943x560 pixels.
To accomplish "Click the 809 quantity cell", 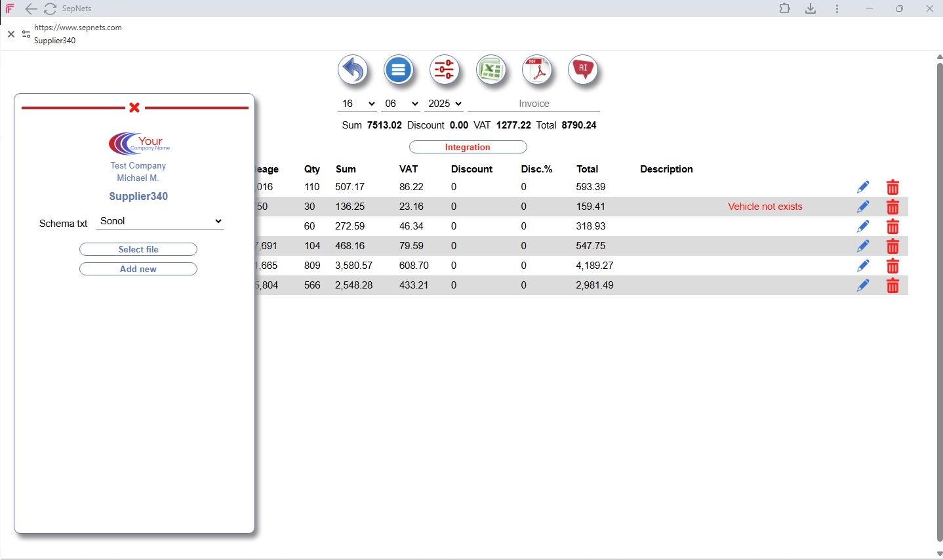I will [x=312, y=266].
